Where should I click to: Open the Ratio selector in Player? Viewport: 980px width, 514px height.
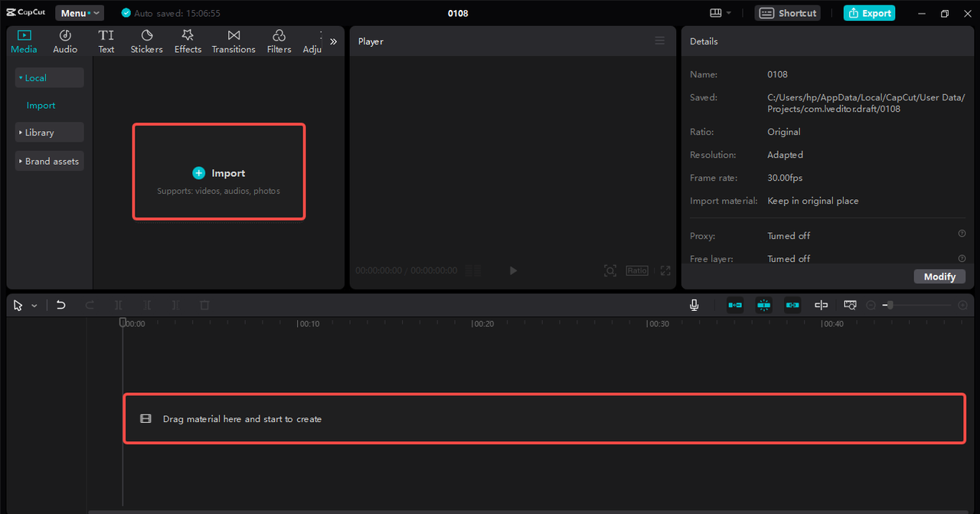[637, 270]
